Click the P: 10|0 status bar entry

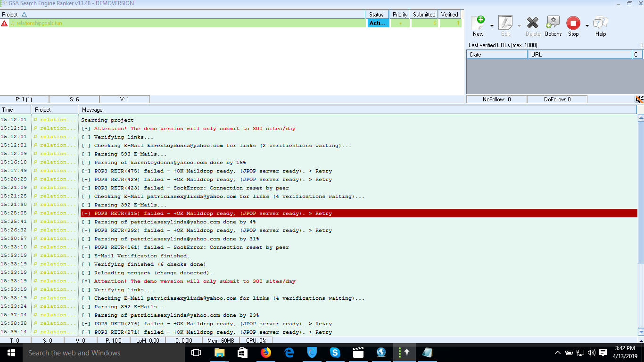pos(114,340)
